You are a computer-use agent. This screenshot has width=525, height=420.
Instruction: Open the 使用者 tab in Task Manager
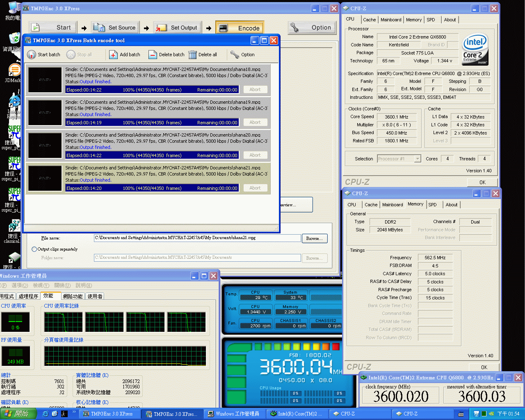point(95,296)
